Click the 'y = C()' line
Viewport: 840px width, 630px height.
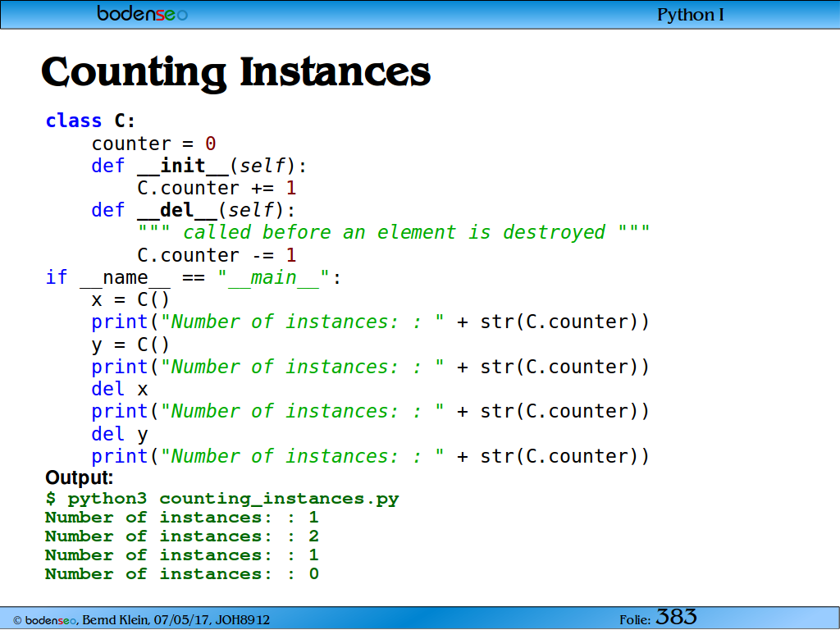[130, 345]
